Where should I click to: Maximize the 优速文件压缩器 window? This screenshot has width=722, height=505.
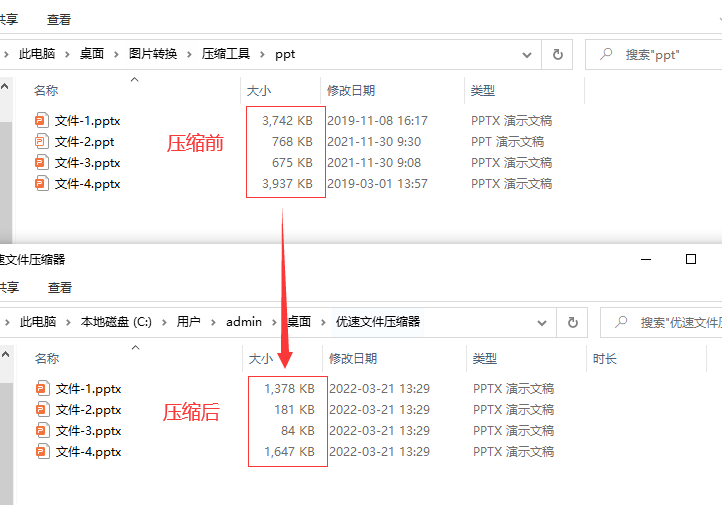click(691, 259)
